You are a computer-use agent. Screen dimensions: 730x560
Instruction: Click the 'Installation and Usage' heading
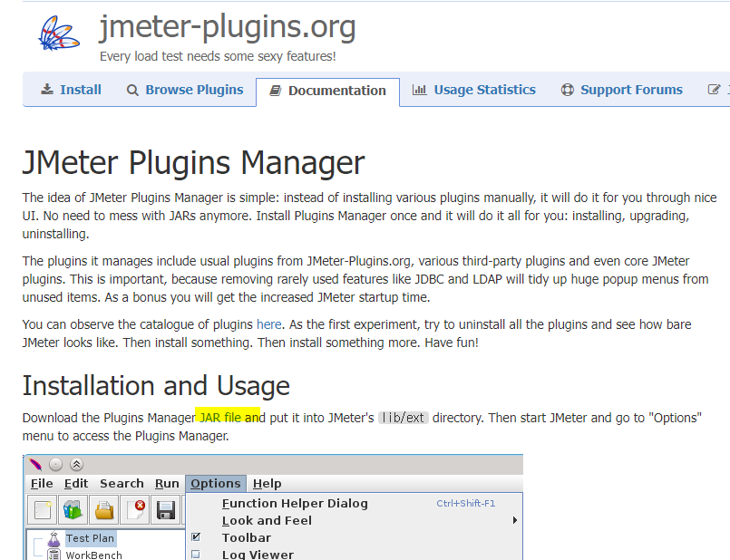(x=156, y=386)
